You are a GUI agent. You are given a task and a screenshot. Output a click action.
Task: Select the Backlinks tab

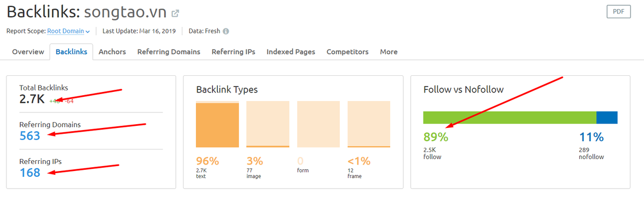click(71, 52)
